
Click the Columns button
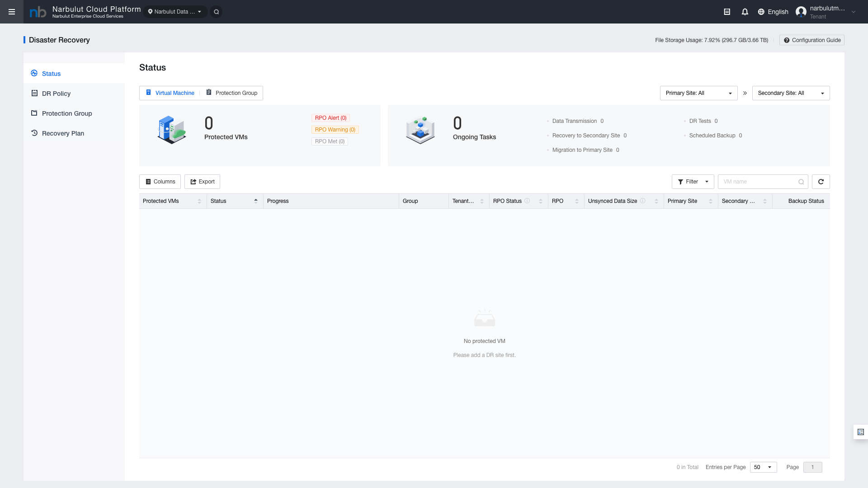click(160, 182)
